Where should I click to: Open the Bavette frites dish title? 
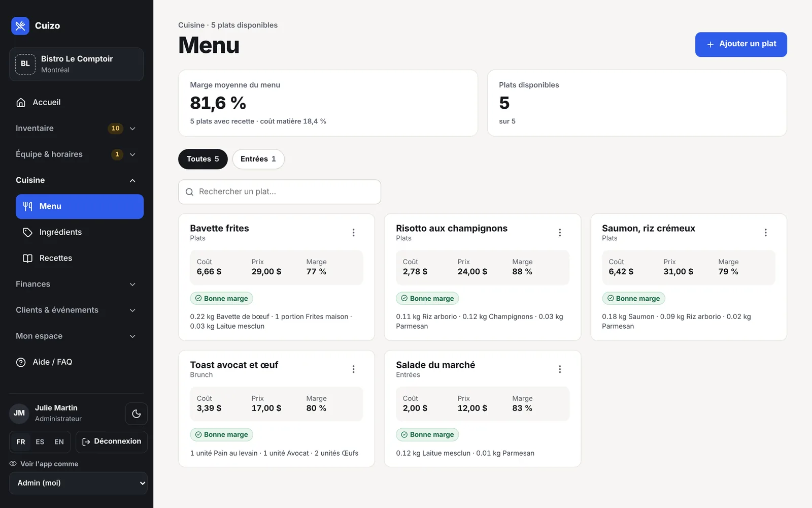pos(219,229)
